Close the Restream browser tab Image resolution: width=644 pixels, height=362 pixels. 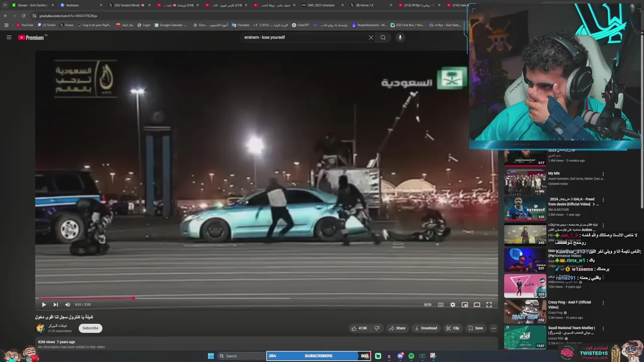(101, 5)
